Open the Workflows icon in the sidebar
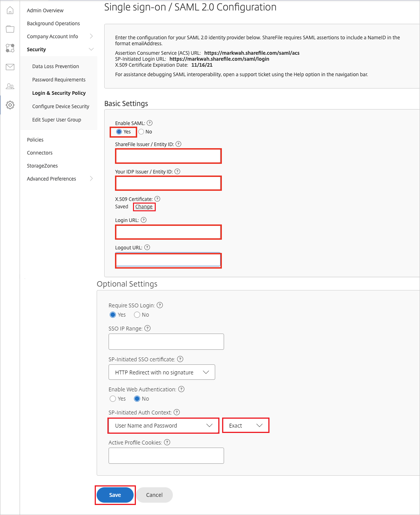This screenshot has width=420, height=515. pos(10,48)
